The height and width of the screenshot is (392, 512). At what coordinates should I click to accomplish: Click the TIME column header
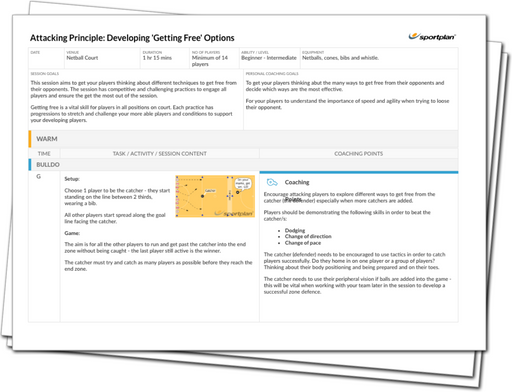(x=44, y=154)
